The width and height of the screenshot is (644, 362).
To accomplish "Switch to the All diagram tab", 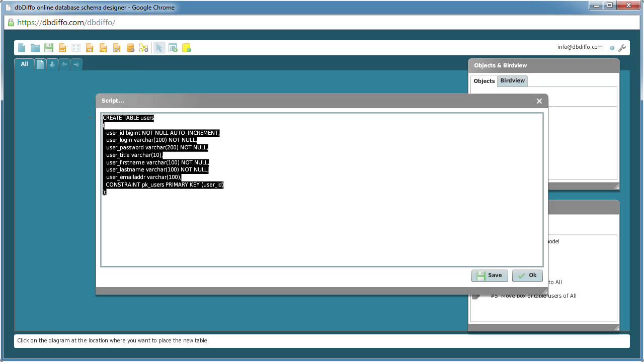I will click(x=25, y=64).
